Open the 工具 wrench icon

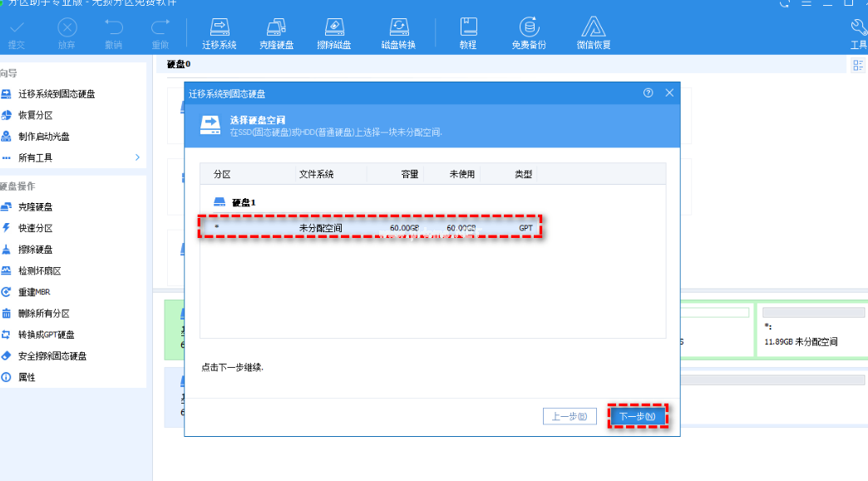(858, 32)
